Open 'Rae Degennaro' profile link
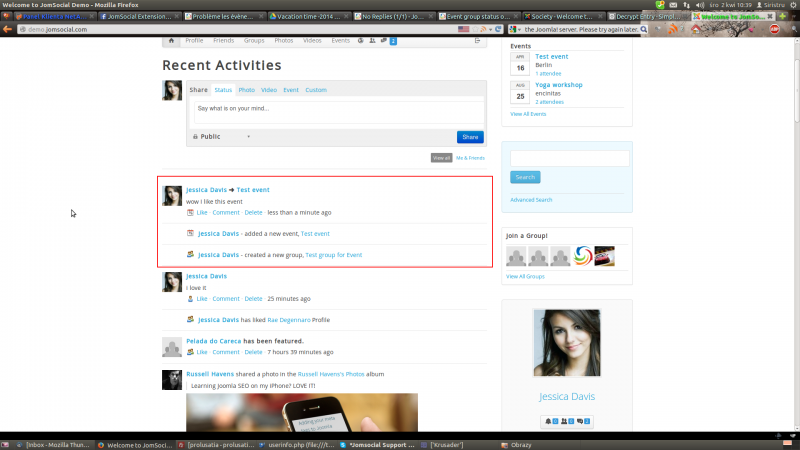The height and width of the screenshot is (450, 800). click(x=289, y=320)
